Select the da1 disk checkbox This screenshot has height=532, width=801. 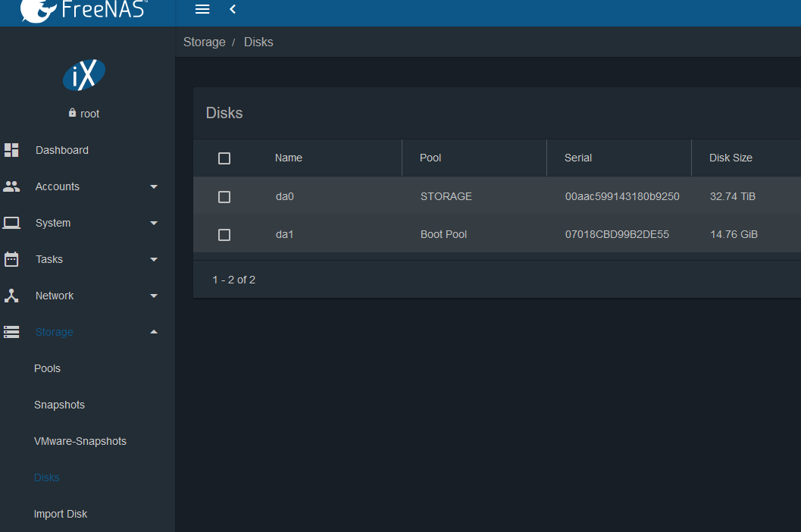pyautogui.click(x=224, y=235)
